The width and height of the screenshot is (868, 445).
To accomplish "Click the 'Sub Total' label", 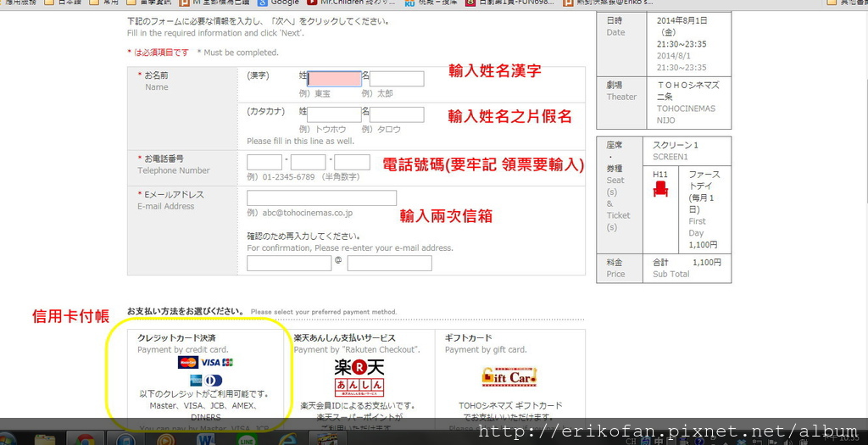I will (671, 274).
